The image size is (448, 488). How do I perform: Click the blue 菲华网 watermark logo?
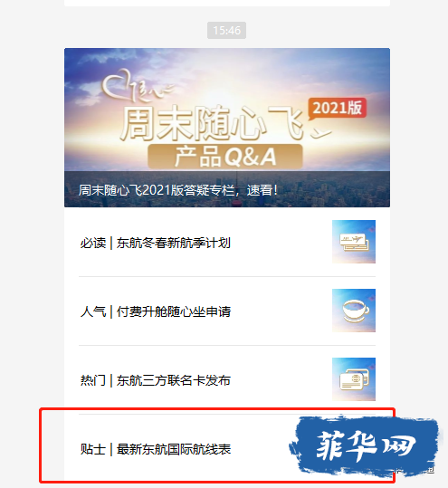pyautogui.click(x=366, y=446)
